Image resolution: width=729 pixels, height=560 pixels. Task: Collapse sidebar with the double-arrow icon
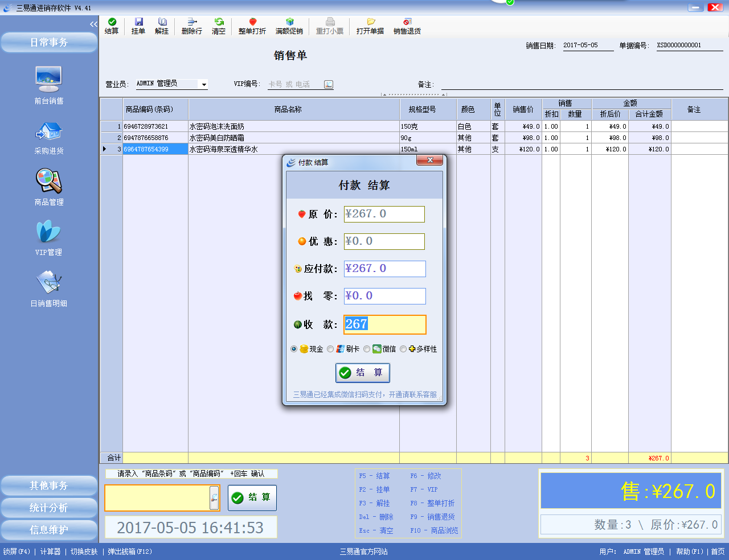click(x=93, y=24)
